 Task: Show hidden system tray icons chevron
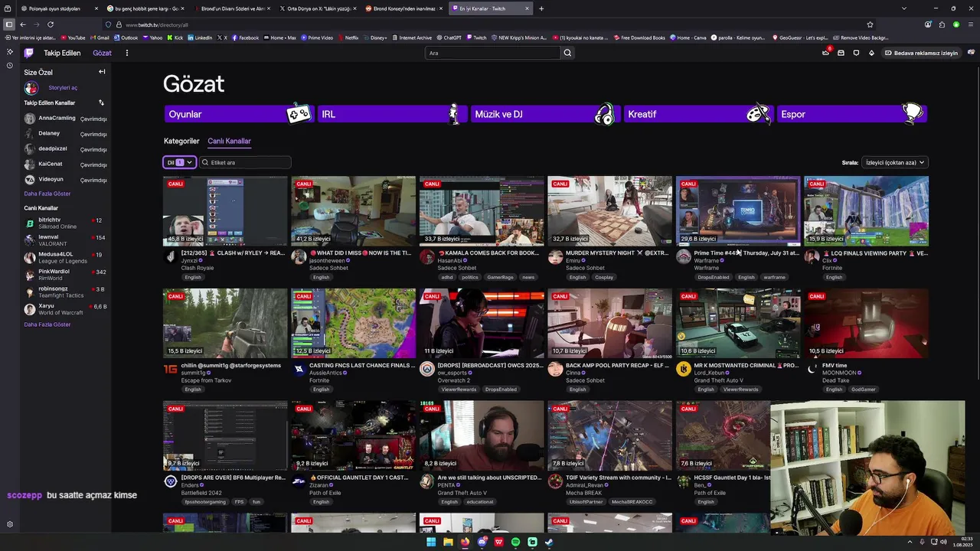(910, 542)
